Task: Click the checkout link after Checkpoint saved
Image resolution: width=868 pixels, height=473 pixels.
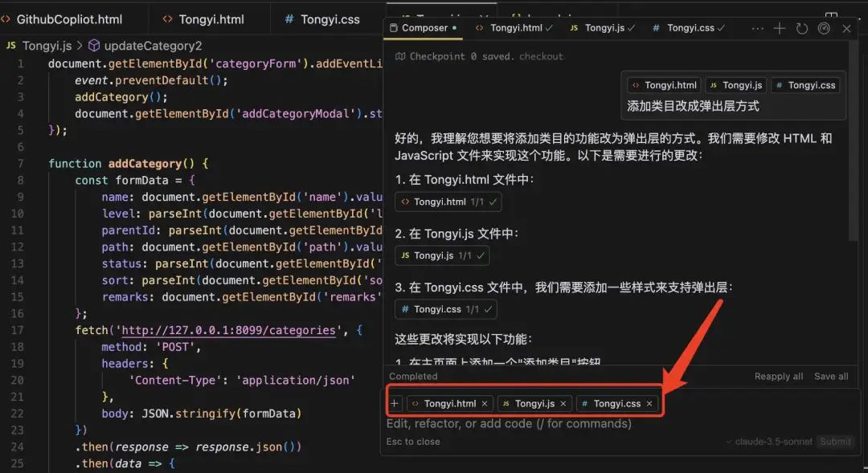Action: 541,56
